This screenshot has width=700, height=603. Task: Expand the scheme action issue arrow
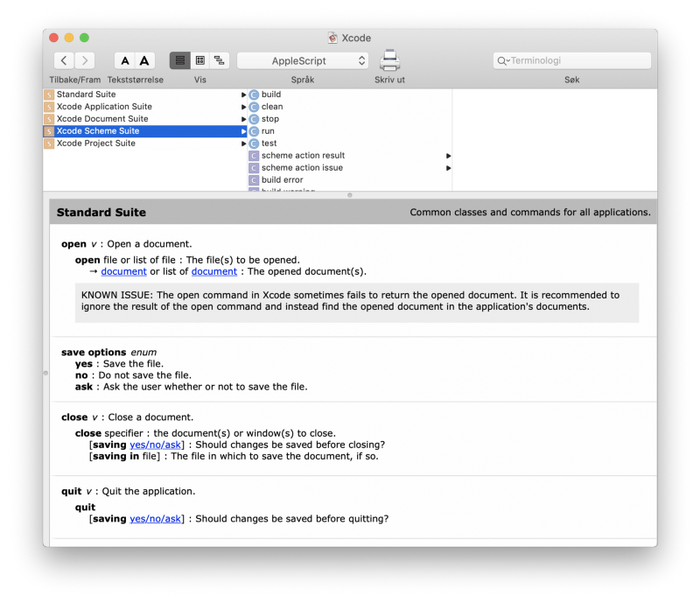pos(449,168)
